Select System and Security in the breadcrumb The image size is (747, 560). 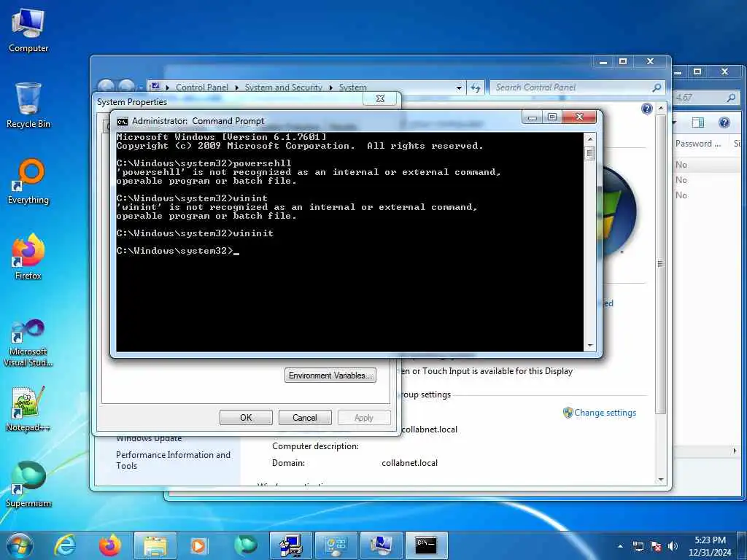284,87
